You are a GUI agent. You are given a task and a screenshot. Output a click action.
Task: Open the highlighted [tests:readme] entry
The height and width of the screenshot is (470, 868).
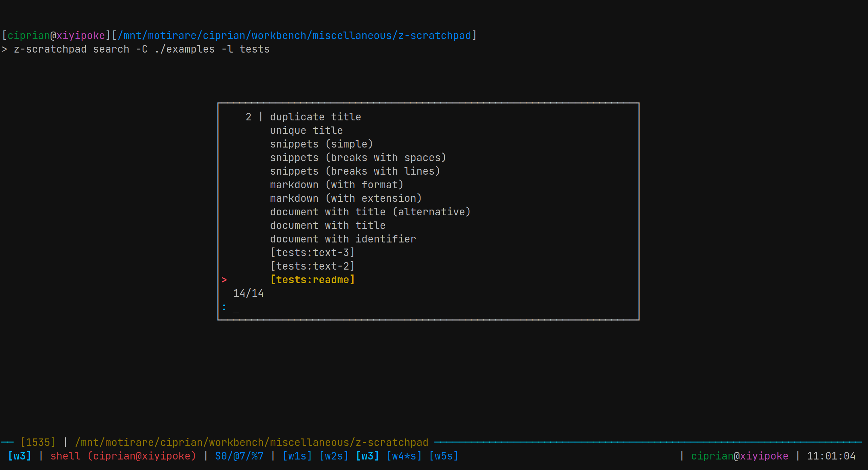pyautogui.click(x=312, y=280)
